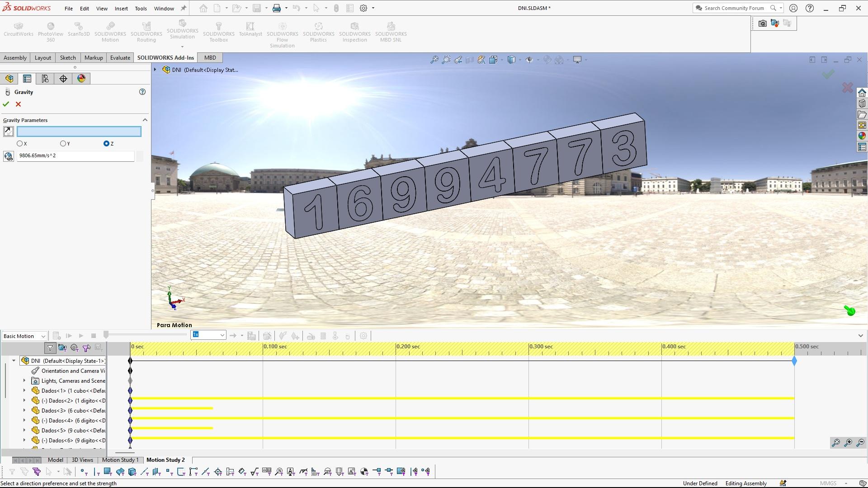Click the green OK checkmark in Gravity panel

point(6,104)
